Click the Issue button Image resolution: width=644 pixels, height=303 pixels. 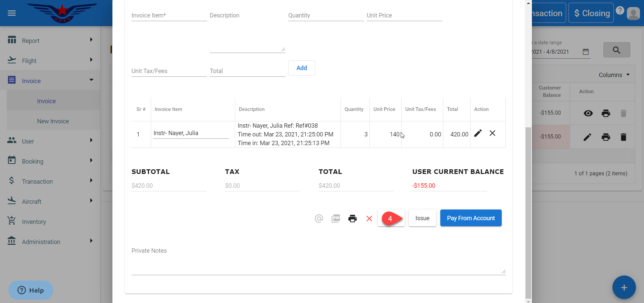pos(422,218)
